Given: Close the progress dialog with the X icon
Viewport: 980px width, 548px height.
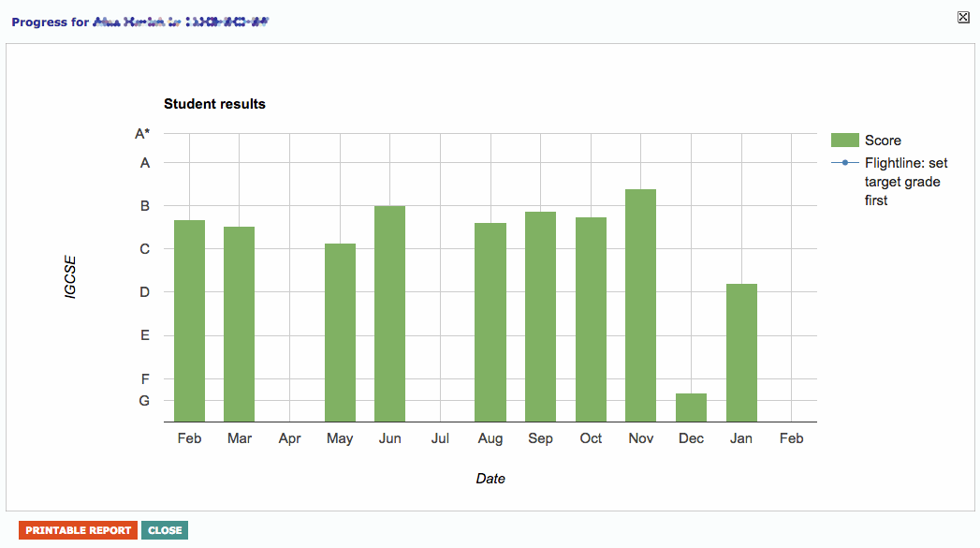Looking at the screenshot, I should (963, 17).
